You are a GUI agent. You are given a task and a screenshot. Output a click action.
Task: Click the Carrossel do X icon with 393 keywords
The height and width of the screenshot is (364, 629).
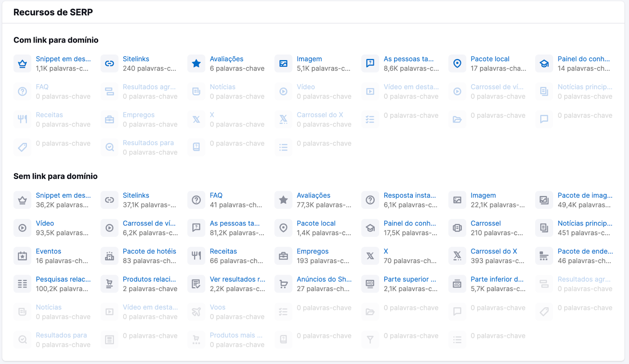point(457,256)
